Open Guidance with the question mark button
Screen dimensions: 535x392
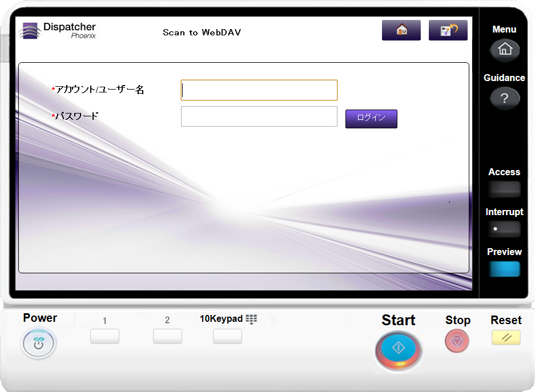pos(505,99)
